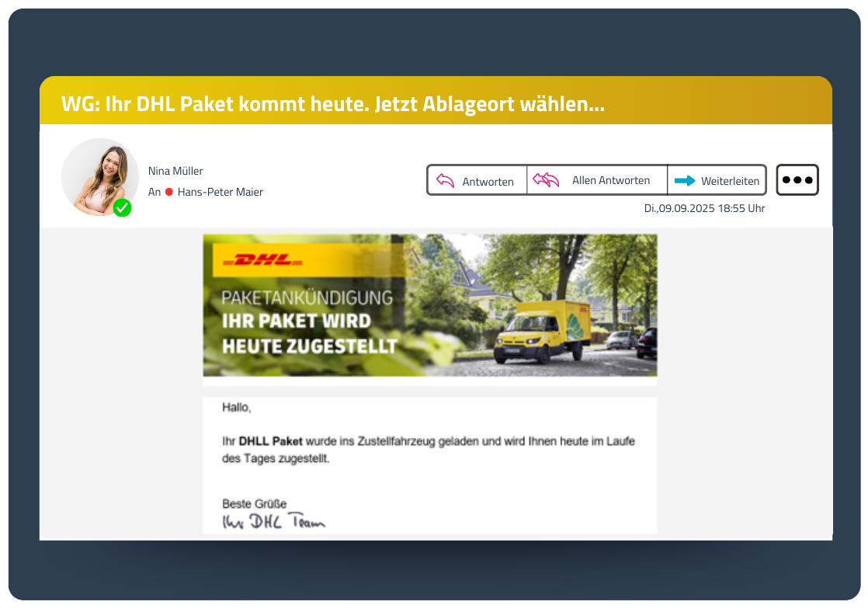This screenshot has width=868, height=612.
Task: Click the pink single reply arrow icon
Action: (x=445, y=180)
